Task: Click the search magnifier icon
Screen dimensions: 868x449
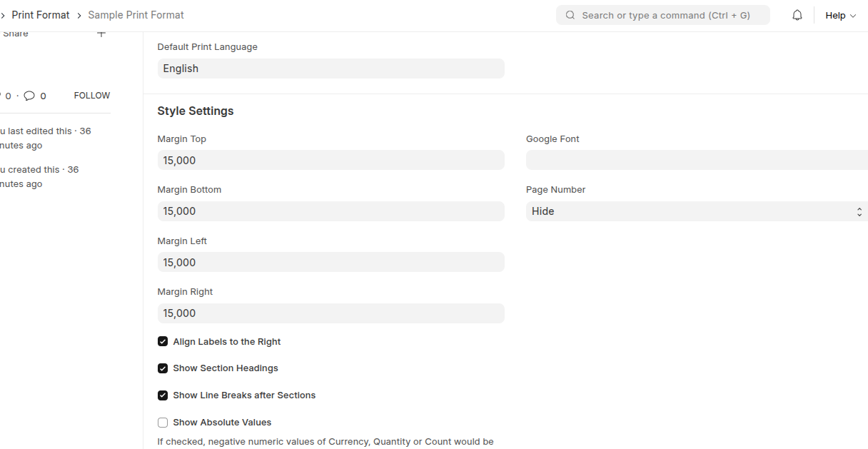Action: pyautogui.click(x=570, y=15)
